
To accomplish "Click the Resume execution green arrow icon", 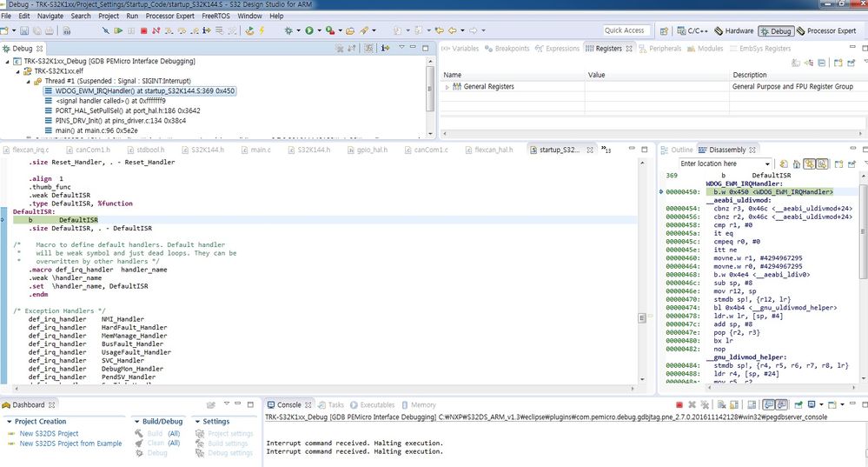I will click(x=118, y=31).
